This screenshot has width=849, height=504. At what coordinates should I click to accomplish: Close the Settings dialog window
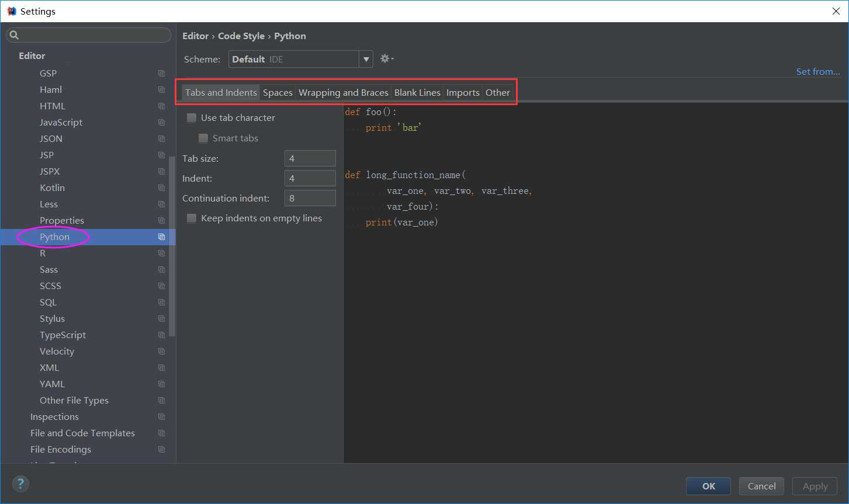(836, 11)
